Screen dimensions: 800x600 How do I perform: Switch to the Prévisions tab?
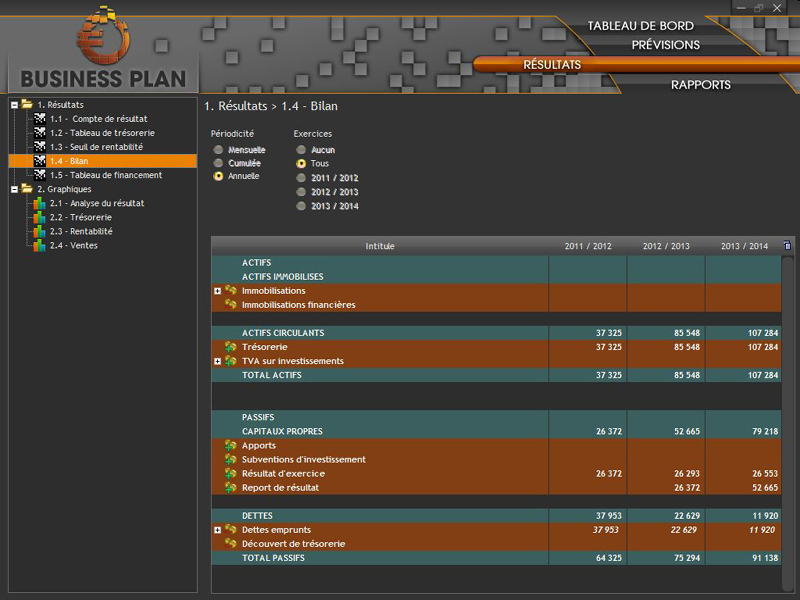(x=665, y=45)
